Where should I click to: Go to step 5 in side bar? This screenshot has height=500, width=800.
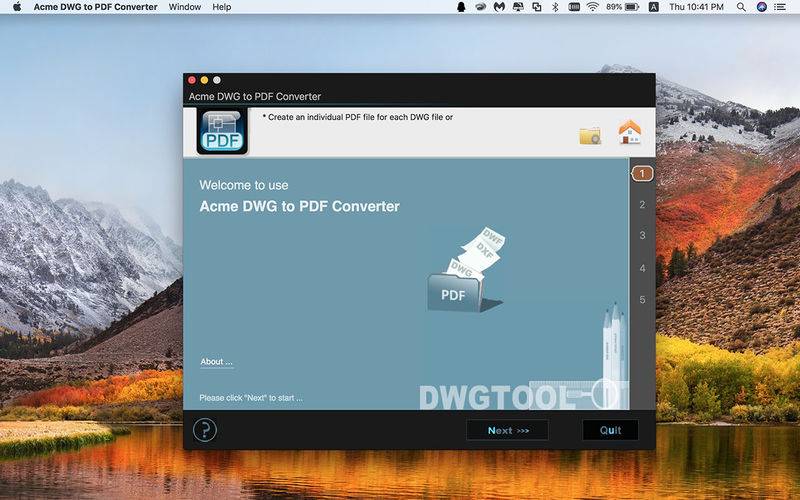pyautogui.click(x=642, y=300)
